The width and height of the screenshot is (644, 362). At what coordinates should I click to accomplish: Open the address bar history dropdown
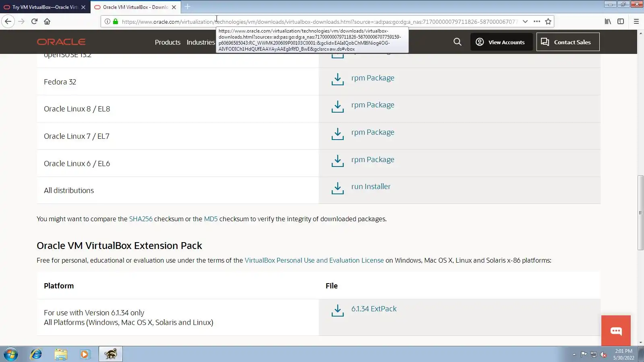pyautogui.click(x=525, y=21)
